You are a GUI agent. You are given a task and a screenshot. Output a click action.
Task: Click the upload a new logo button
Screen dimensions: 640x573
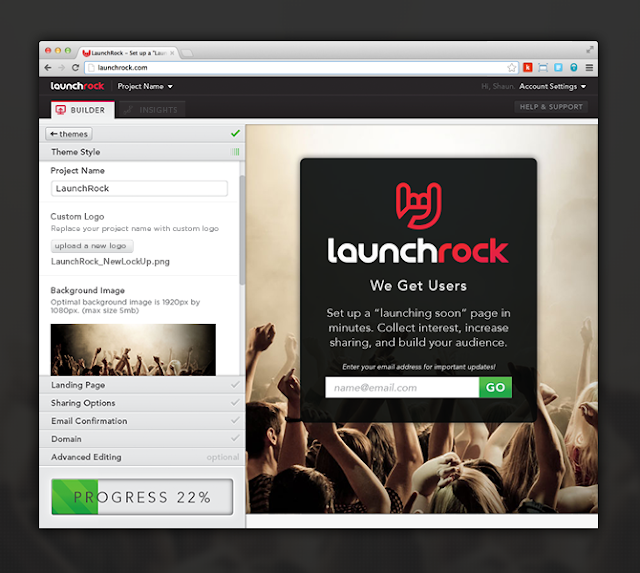pos(92,246)
